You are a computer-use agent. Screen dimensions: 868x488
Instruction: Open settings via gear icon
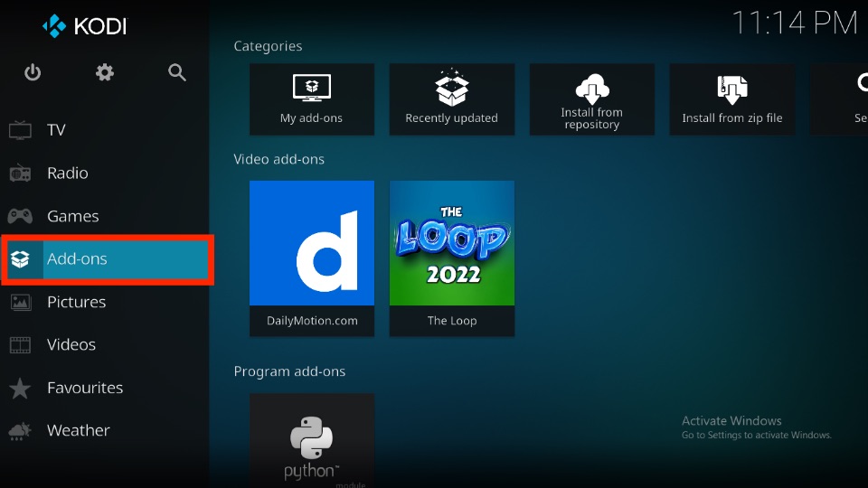pos(105,72)
